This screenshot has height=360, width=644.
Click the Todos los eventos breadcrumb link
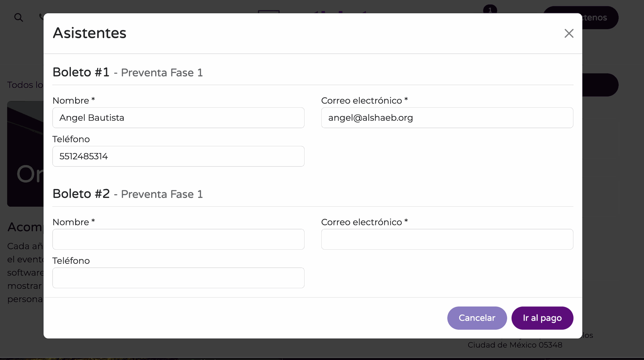(25, 85)
